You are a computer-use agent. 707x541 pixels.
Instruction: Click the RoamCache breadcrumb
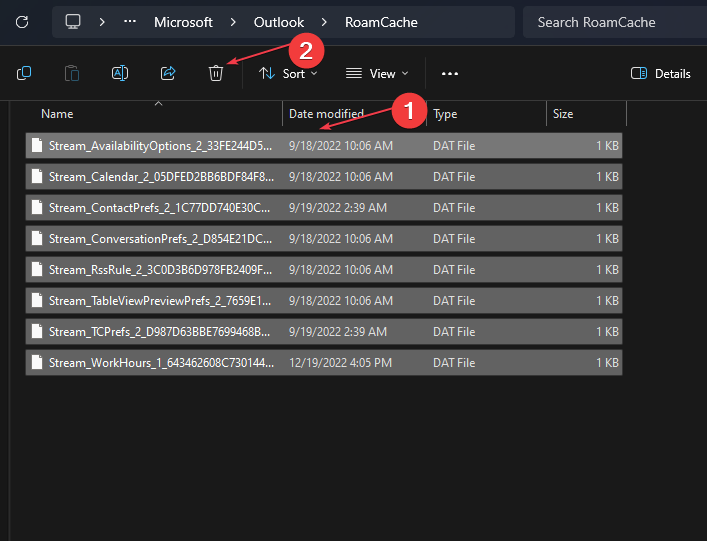[381, 22]
